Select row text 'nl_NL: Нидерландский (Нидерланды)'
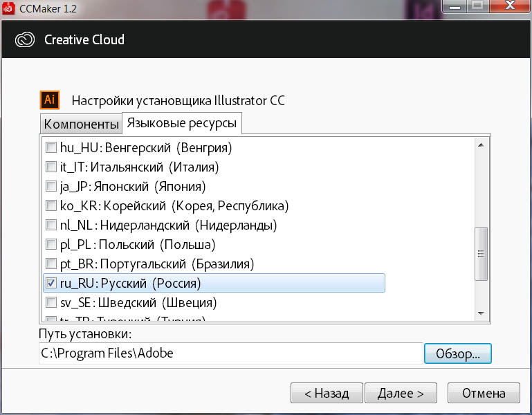Image resolution: width=532 pixels, height=415 pixels. 169,225
